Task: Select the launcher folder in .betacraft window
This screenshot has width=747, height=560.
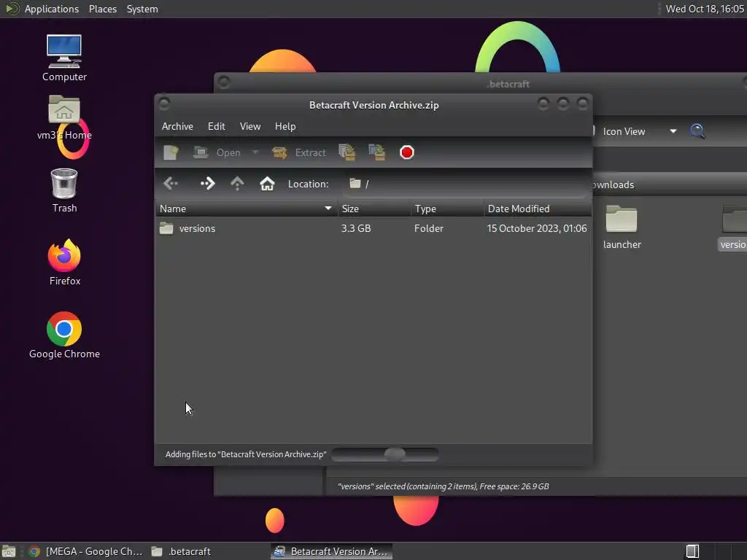Action: click(622, 227)
